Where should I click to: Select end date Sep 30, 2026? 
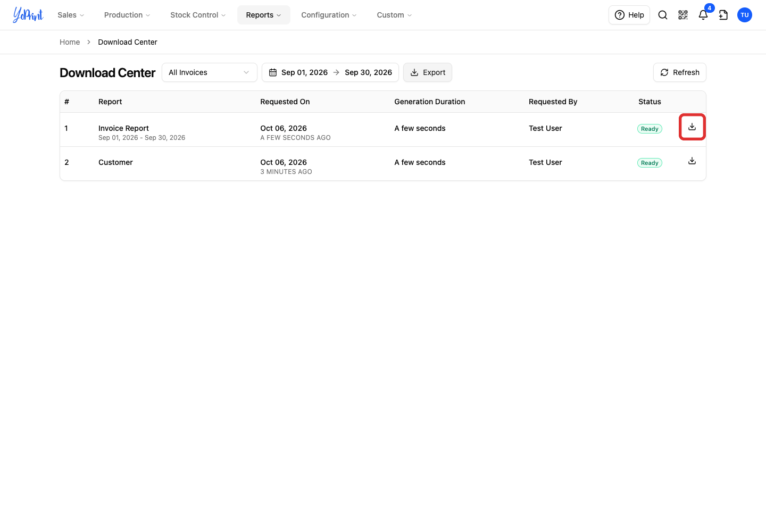pyautogui.click(x=368, y=72)
